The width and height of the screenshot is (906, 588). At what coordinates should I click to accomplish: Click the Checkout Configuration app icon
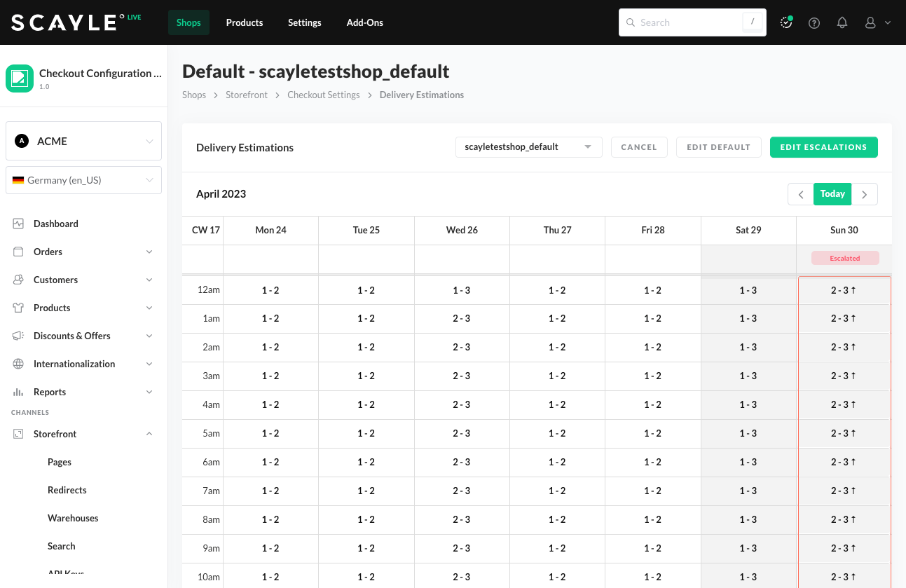coord(20,78)
